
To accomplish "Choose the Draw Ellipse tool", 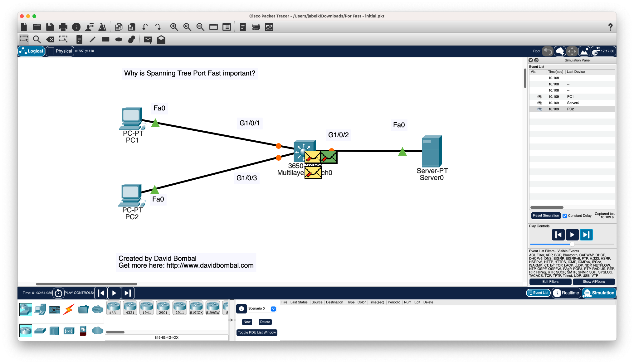I will [119, 39].
